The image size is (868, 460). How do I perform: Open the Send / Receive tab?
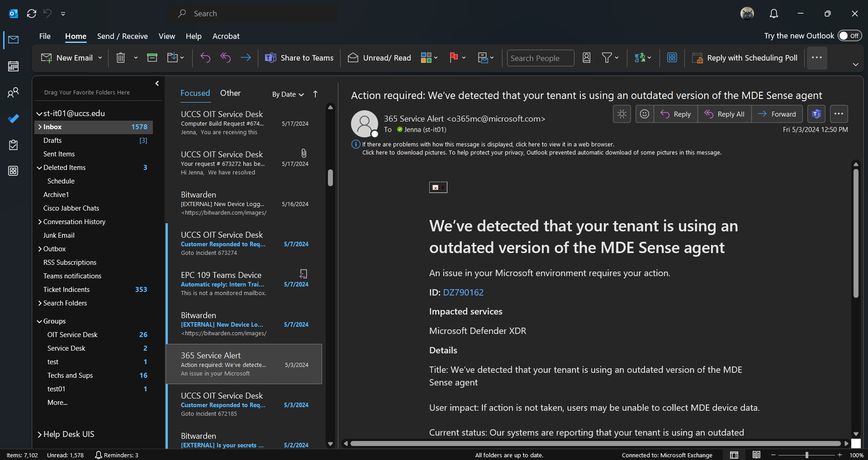click(x=122, y=36)
